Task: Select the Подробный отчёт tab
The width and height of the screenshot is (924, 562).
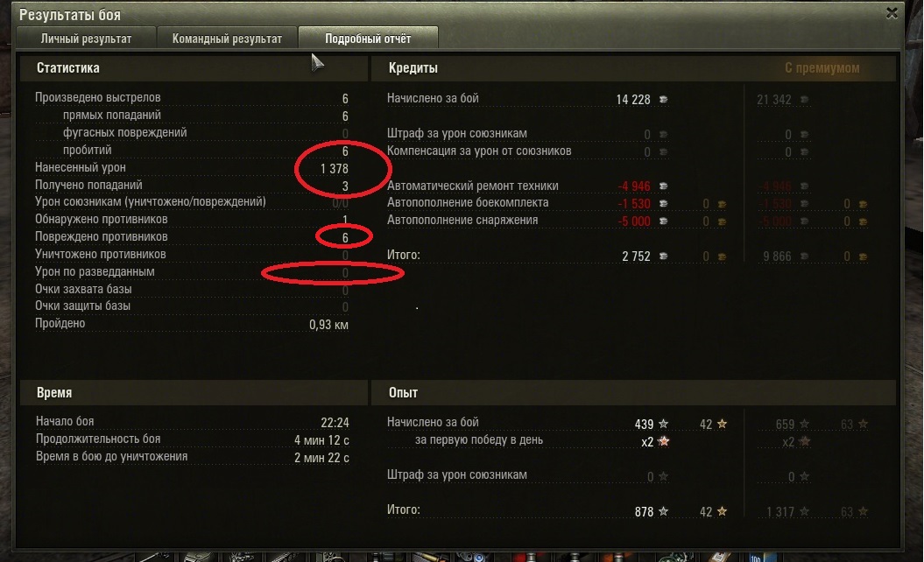Action: (x=368, y=39)
